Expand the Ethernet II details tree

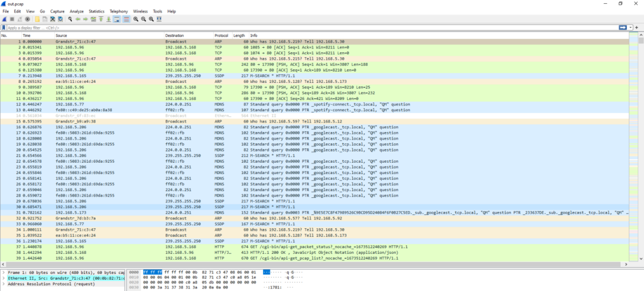click(4, 278)
